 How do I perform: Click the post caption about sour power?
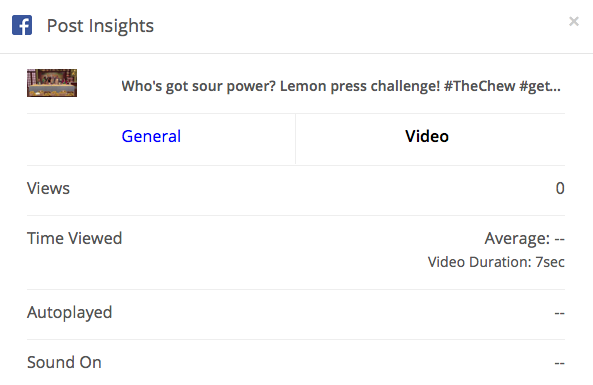[x=341, y=87]
